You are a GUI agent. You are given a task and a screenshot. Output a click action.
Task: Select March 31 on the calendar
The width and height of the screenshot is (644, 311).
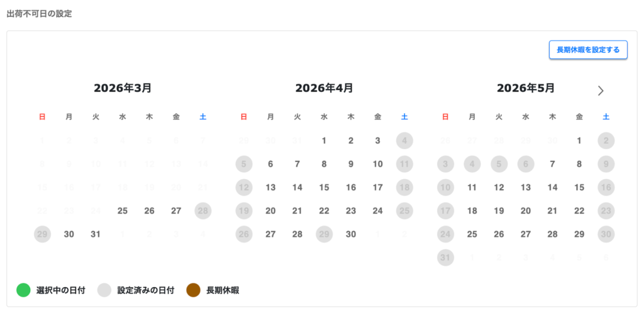(x=96, y=234)
